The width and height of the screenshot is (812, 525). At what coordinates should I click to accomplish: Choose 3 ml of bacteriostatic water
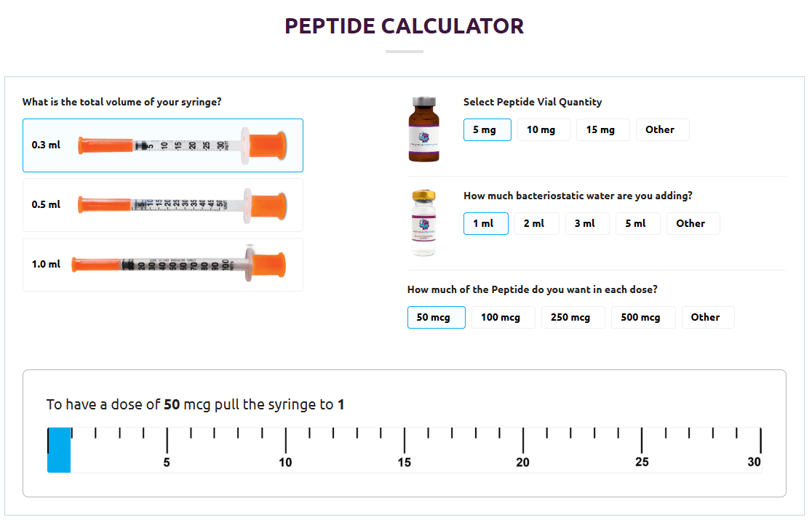(587, 224)
